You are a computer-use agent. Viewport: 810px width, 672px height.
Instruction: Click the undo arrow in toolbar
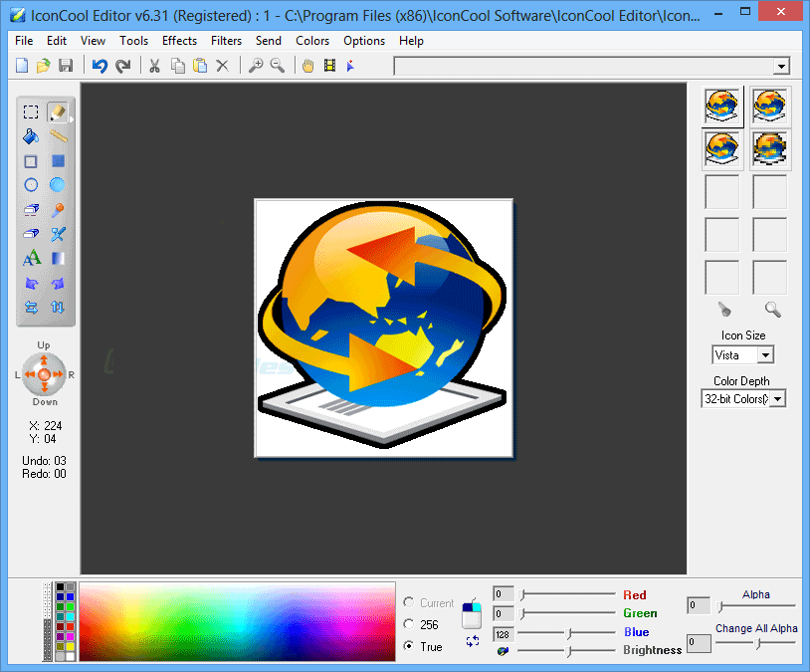(99, 66)
